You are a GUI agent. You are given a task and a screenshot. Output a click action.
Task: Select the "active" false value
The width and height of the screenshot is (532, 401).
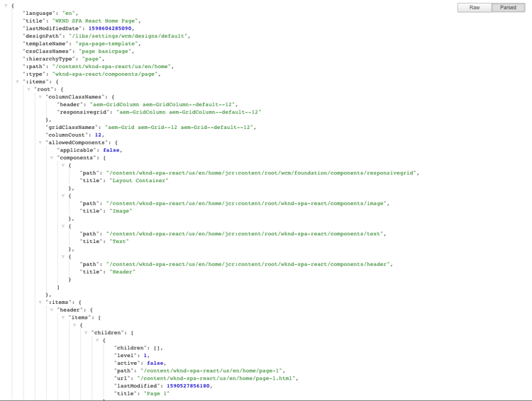[155, 363]
